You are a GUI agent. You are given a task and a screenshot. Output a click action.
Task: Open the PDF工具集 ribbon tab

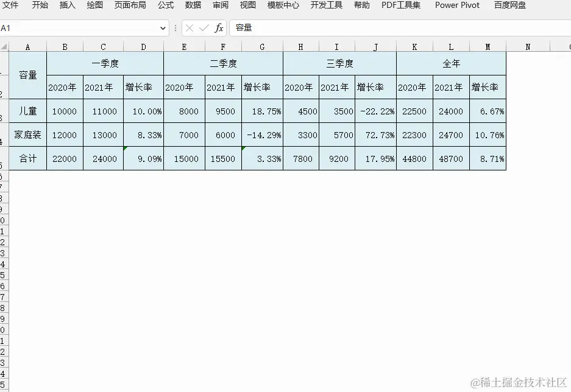point(400,5)
